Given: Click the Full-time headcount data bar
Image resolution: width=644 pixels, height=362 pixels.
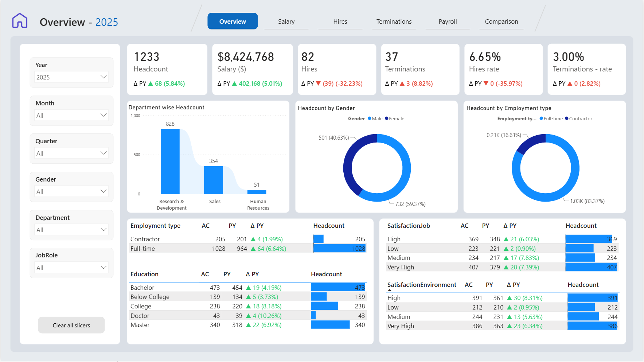Looking at the screenshot, I should click(339, 249).
